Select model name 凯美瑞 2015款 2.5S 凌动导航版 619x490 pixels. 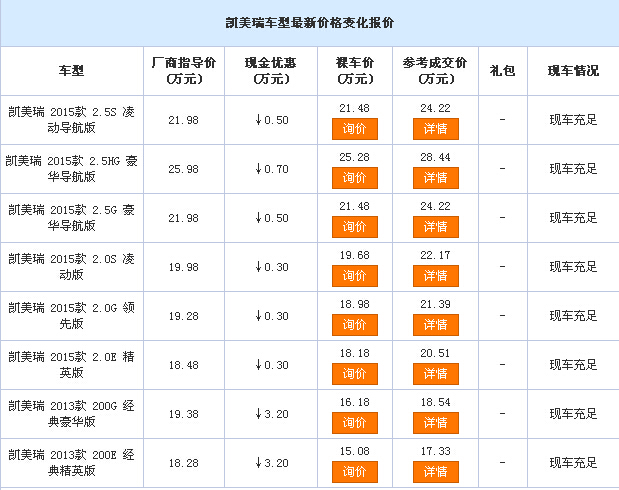[71, 120]
